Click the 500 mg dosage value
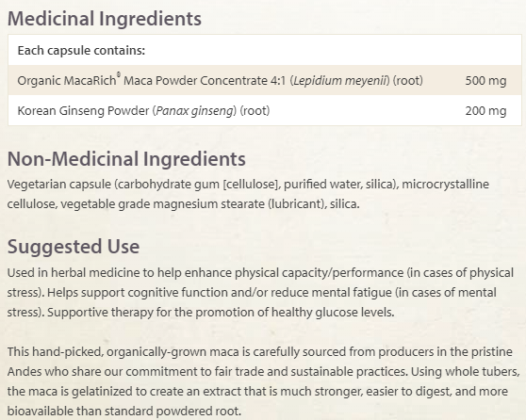Image resolution: width=526 pixels, height=420 pixels. click(x=485, y=81)
